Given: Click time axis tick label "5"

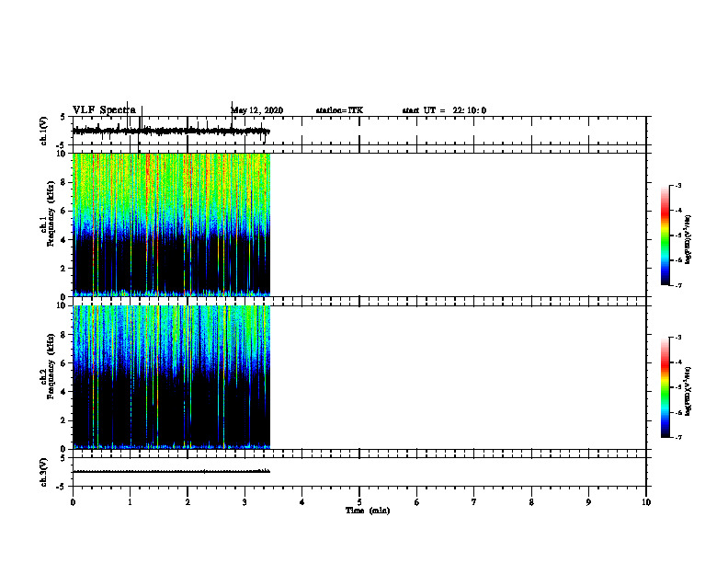Looking at the screenshot, I should point(359,502).
